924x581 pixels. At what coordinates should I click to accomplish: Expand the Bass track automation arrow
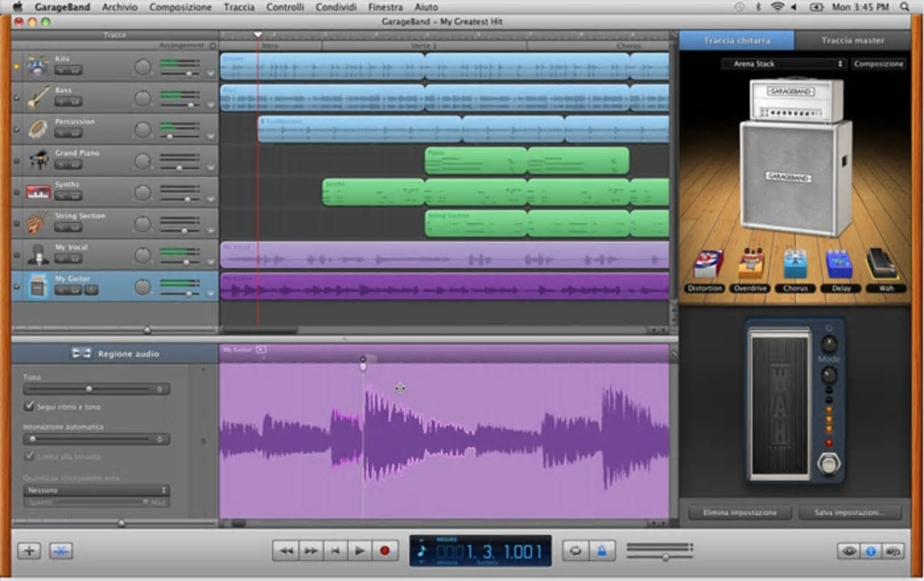click(x=211, y=106)
